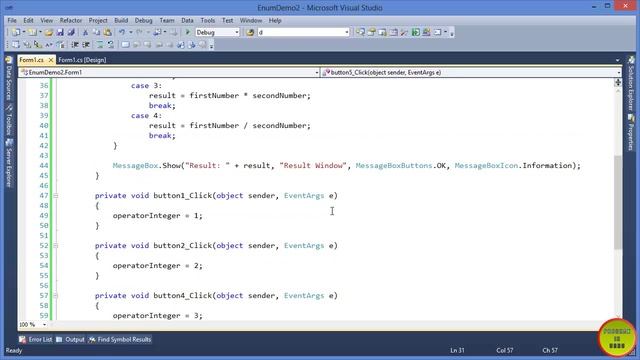This screenshot has height=360, width=640.
Task: Collapse the button2_Click method outline
Action: [x=56, y=246]
